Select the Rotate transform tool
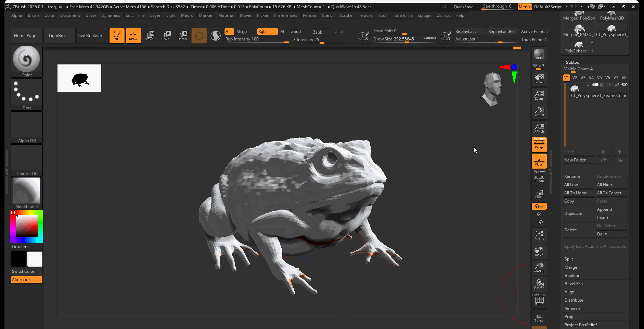This screenshot has width=644, height=329. click(x=182, y=35)
